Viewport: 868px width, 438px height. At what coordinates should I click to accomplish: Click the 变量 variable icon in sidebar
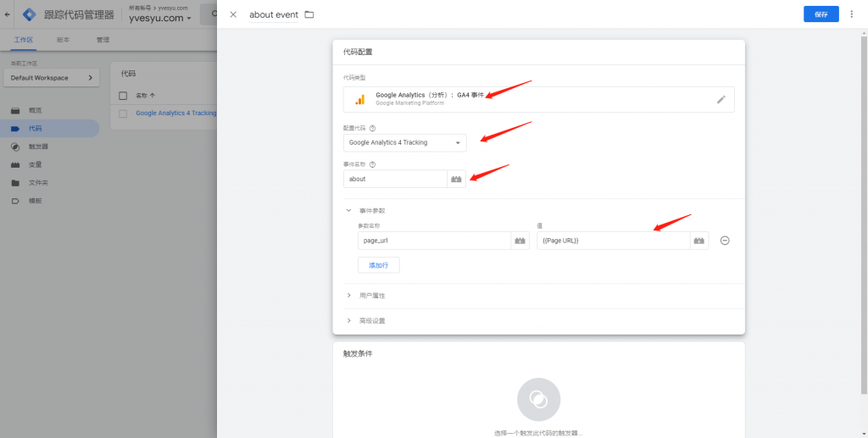[x=15, y=165]
